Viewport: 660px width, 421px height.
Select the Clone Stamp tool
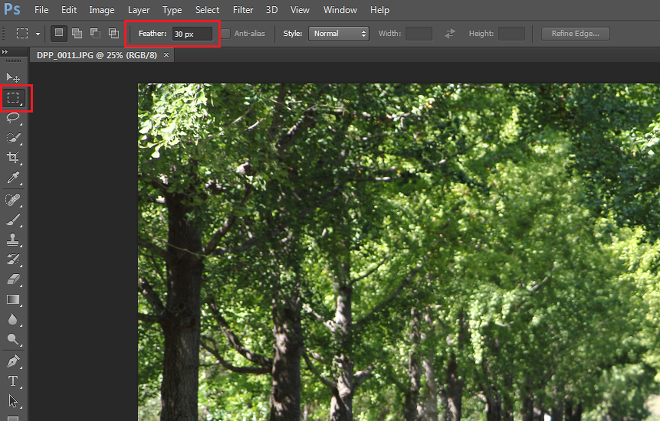[13, 240]
